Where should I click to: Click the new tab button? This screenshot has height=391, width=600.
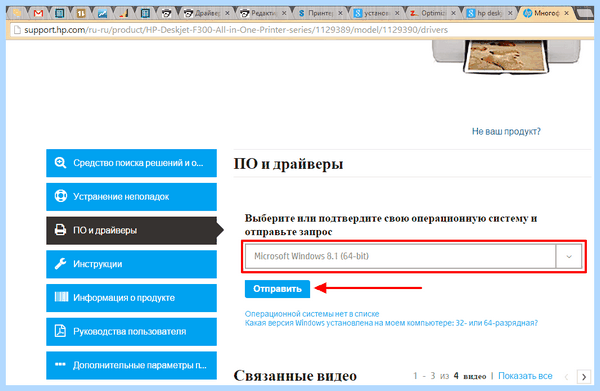[x=585, y=14]
